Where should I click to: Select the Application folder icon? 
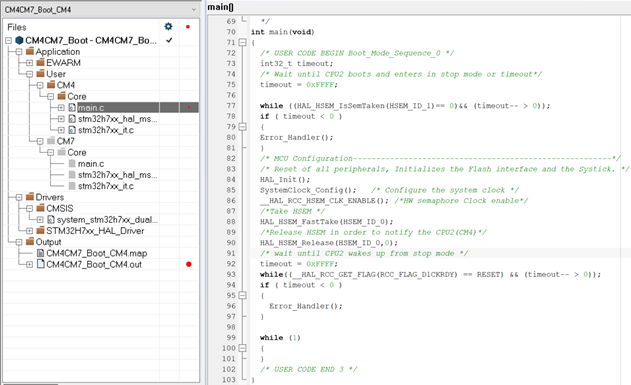tap(30, 51)
